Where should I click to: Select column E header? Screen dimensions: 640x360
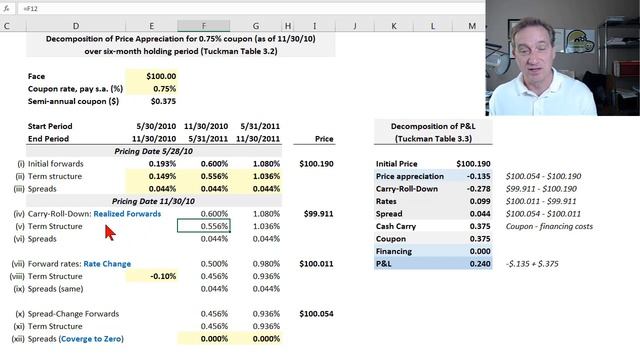point(151,26)
